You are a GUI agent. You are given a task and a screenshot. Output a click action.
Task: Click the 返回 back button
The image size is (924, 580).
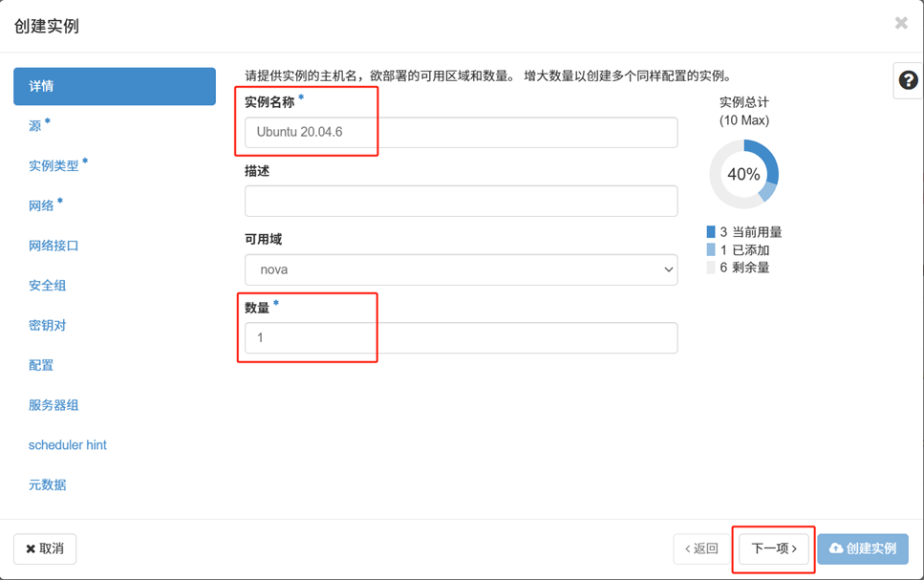point(701,548)
